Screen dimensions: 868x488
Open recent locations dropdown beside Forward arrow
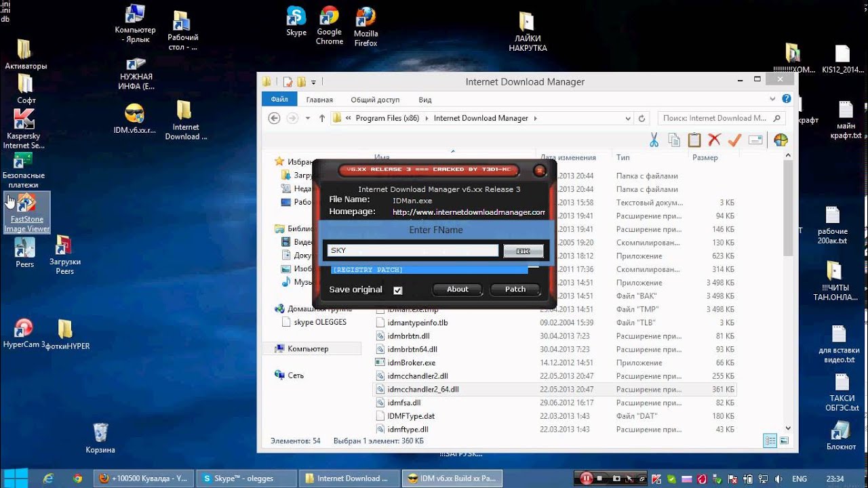click(308, 118)
